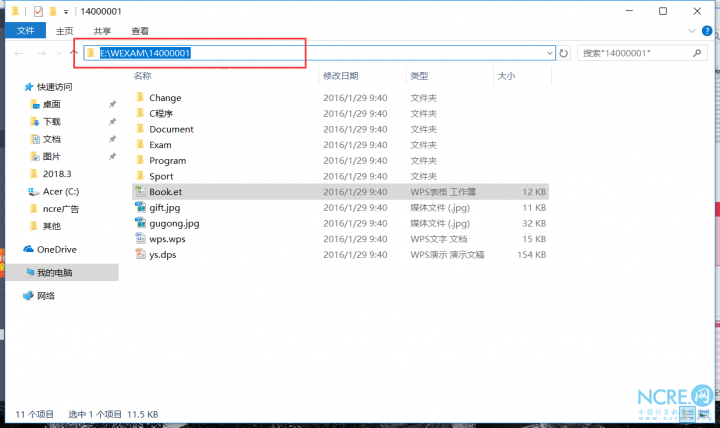Viewport: 720px width, 428px height.
Task: Sort by 大小 column header
Action: point(506,76)
